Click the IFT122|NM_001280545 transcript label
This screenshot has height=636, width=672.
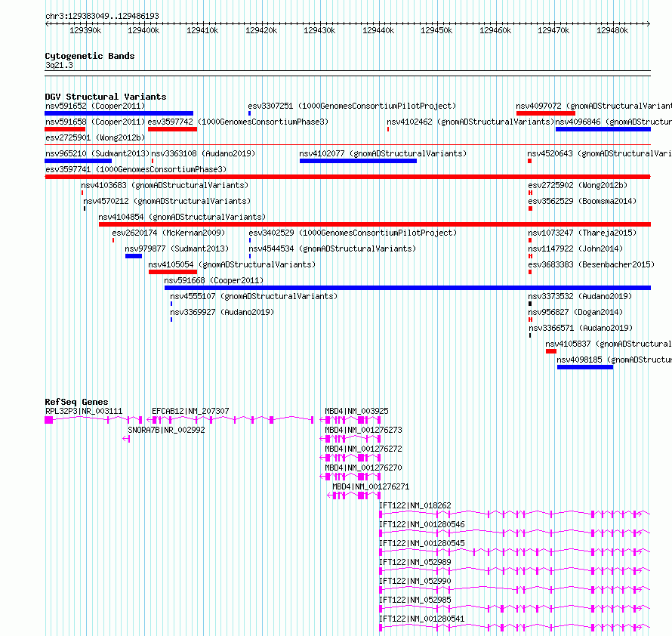[422, 543]
